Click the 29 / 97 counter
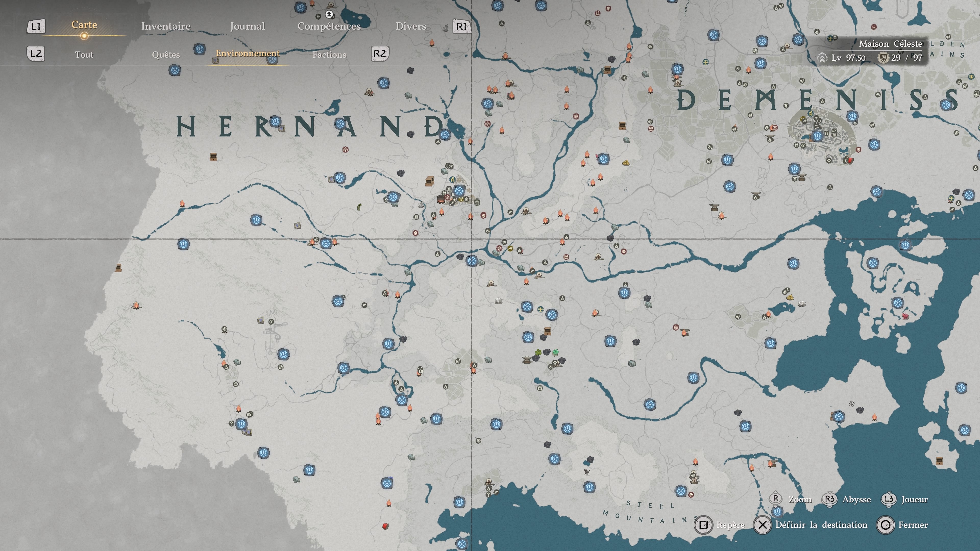Viewport: 980px width, 551px height. (x=906, y=58)
